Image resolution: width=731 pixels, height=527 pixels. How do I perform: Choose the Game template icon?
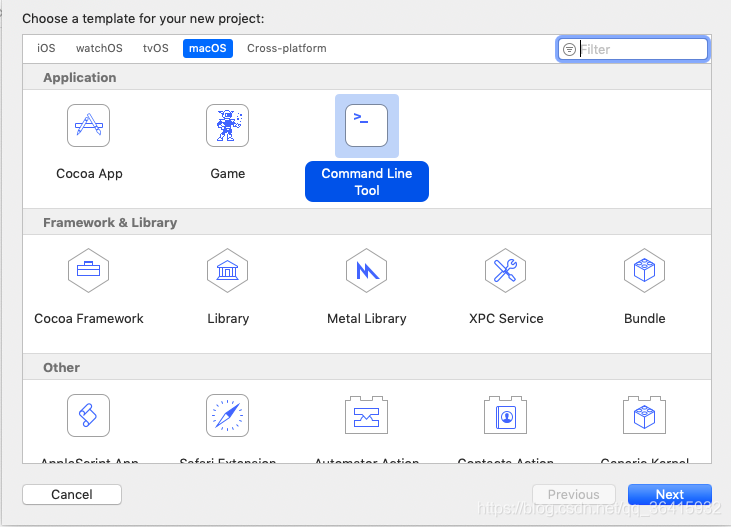pos(228,125)
